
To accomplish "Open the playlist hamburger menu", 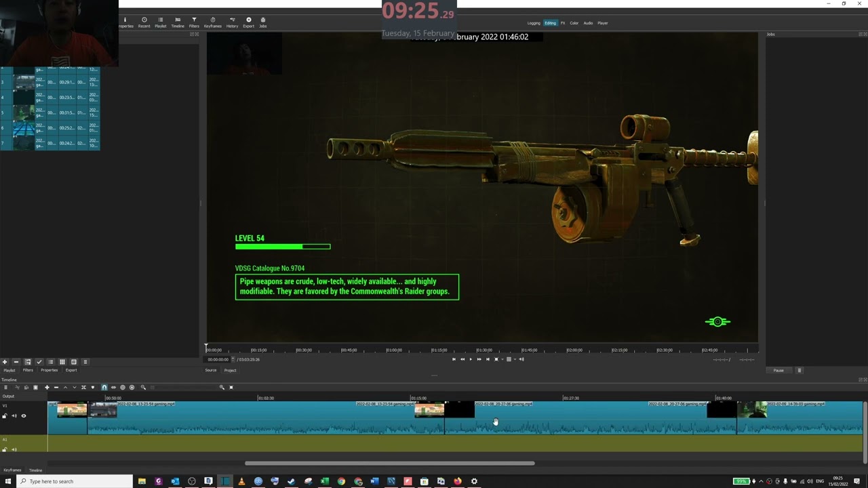I will 85,362.
